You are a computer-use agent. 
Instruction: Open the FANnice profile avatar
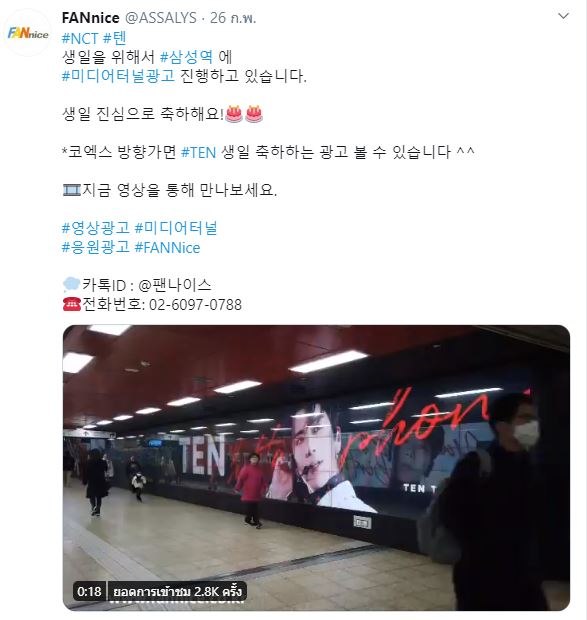[x=28, y=33]
